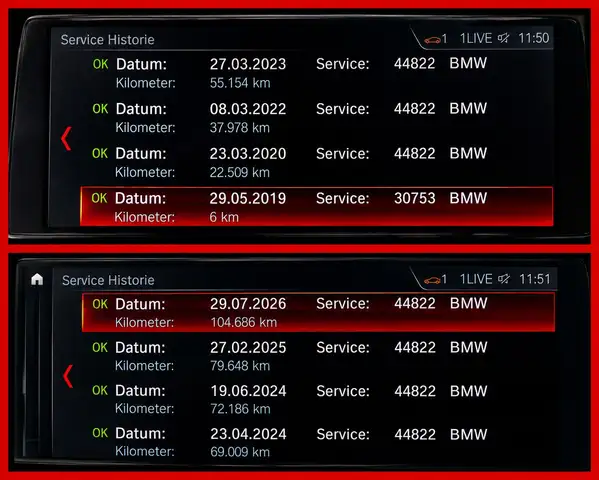Click red back chevron in upper screen
599x480 pixels.
[x=66, y=139]
